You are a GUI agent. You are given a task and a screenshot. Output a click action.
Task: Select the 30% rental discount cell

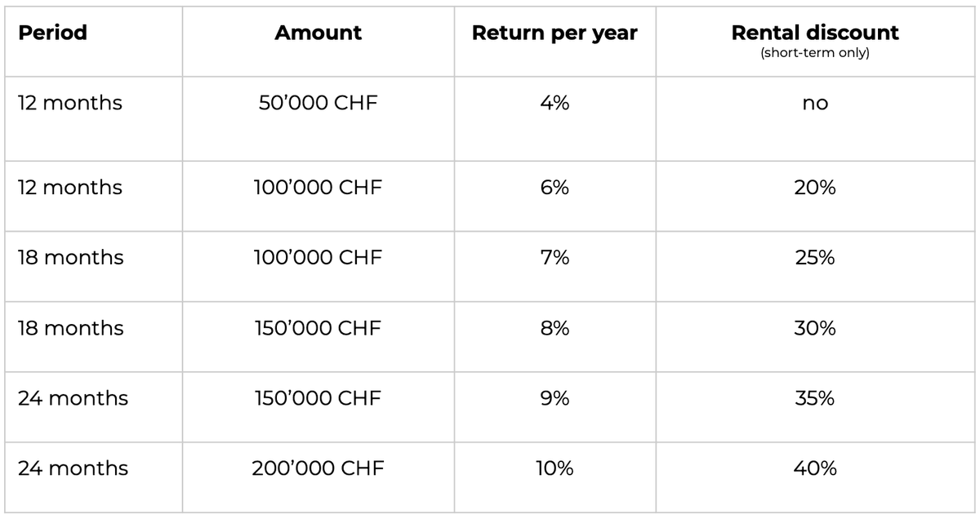(x=814, y=328)
